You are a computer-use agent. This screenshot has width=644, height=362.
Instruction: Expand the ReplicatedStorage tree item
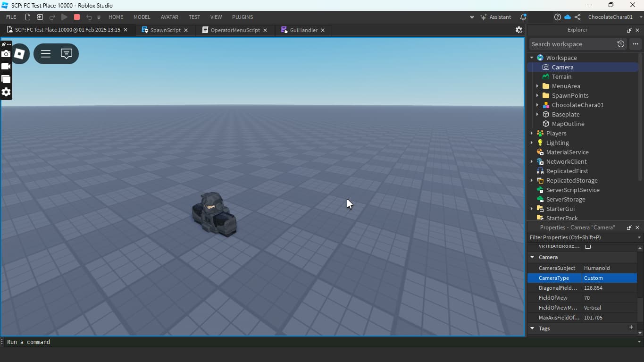tap(532, 180)
